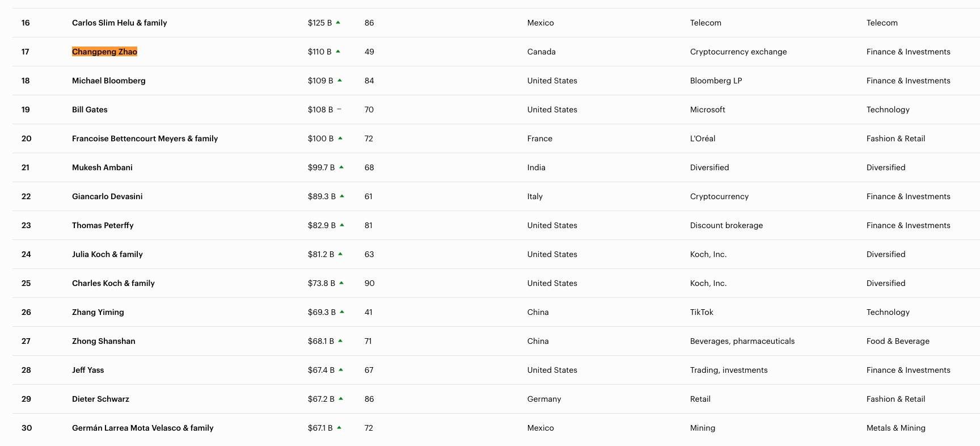Open the Jeff Yass profile link
980x446 pixels.
pos(88,370)
